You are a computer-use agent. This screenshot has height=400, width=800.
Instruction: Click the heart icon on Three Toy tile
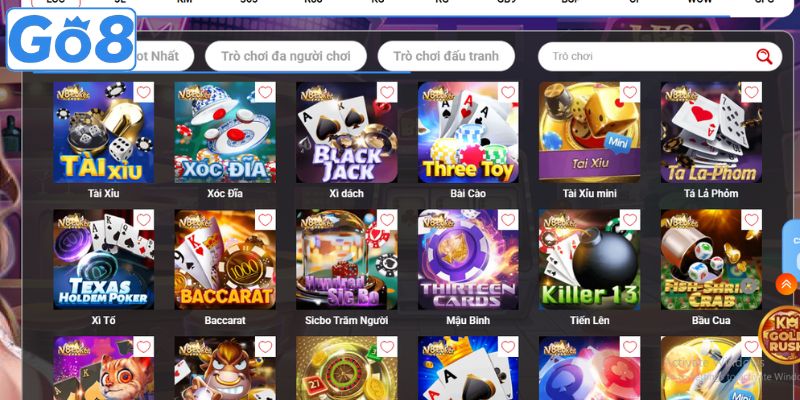(508, 92)
